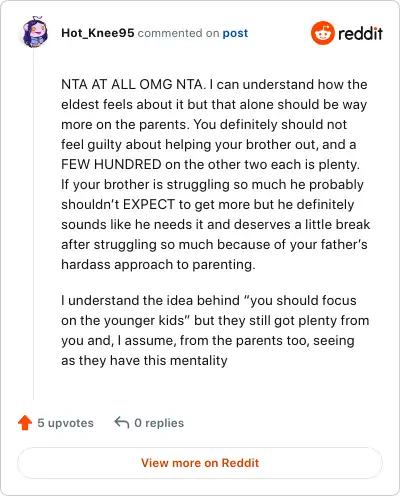The image size is (400, 496).
Task: Click the 'commented on' text in header
Action: [178, 33]
